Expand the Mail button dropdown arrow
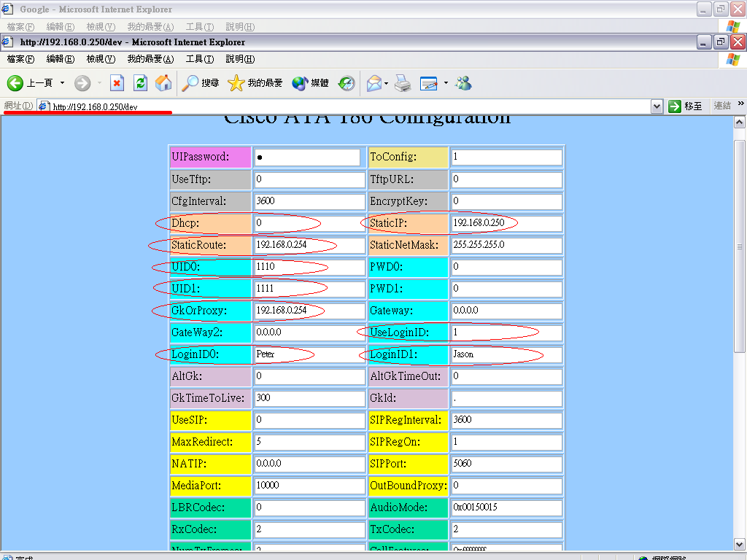 [386, 83]
